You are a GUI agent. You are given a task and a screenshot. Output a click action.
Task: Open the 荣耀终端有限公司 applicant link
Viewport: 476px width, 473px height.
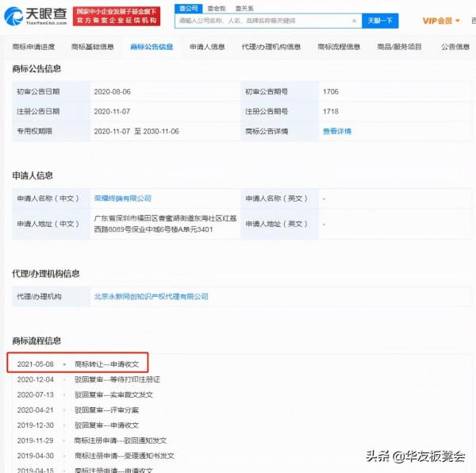(123, 198)
